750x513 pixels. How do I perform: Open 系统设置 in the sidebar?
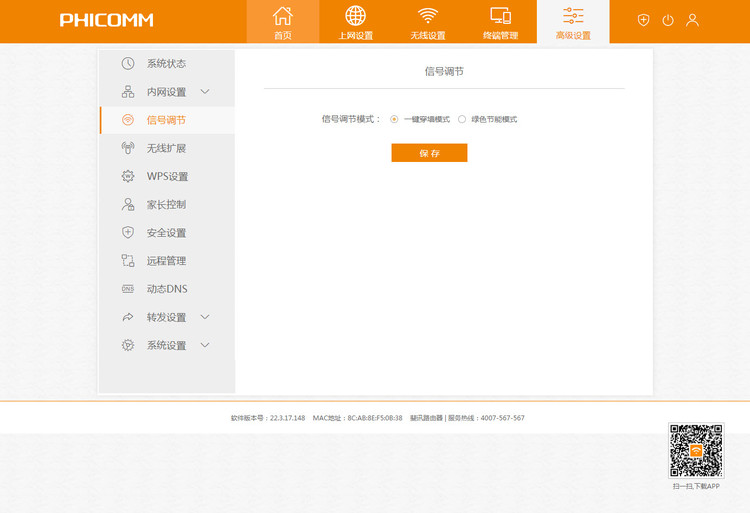tap(167, 345)
